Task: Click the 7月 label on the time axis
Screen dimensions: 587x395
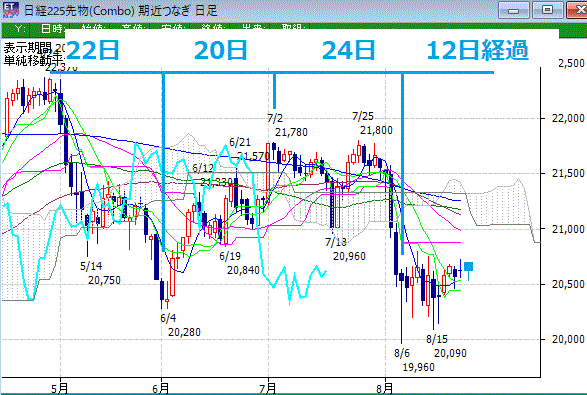Action: click(x=268, y=388)
